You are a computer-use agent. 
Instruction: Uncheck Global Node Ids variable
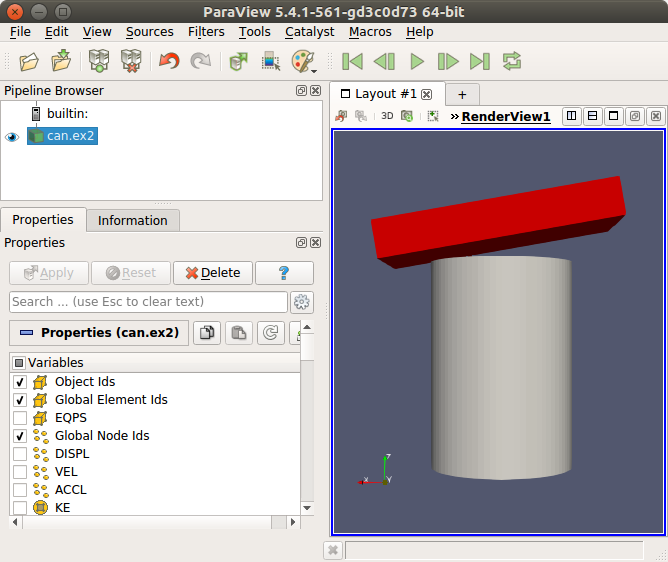click(20, 436)
